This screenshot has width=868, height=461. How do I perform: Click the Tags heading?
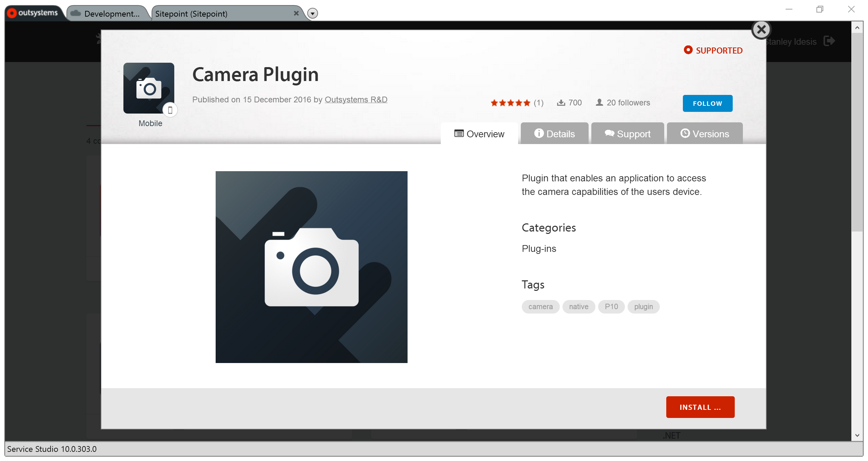(533, 285)
